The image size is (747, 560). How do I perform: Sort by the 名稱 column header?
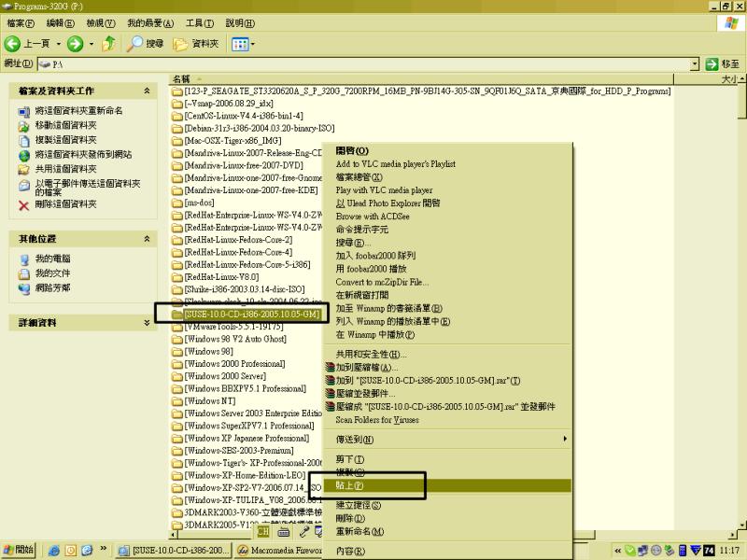pos(421,79)
